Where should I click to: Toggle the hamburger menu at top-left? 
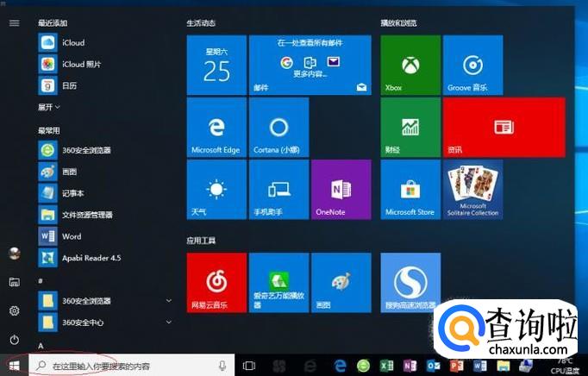(15, 23)
